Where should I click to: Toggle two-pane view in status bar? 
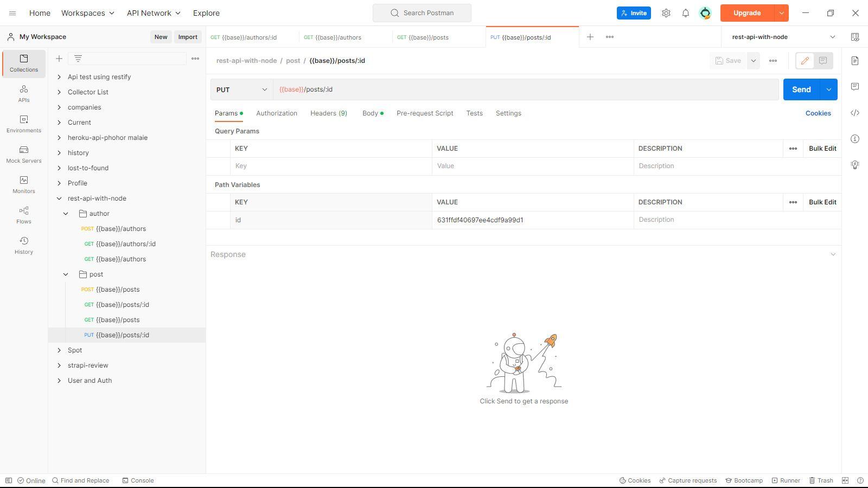(845, 480)
